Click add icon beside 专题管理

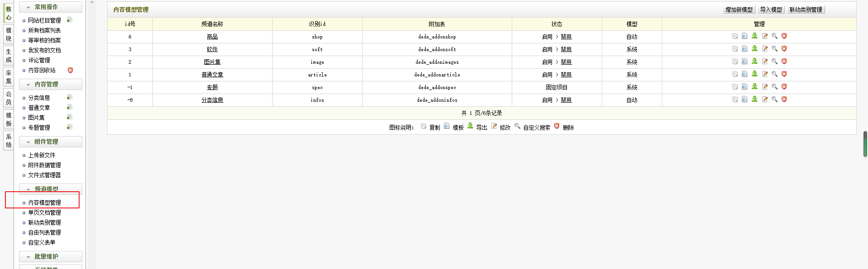(x=70, y=127)
